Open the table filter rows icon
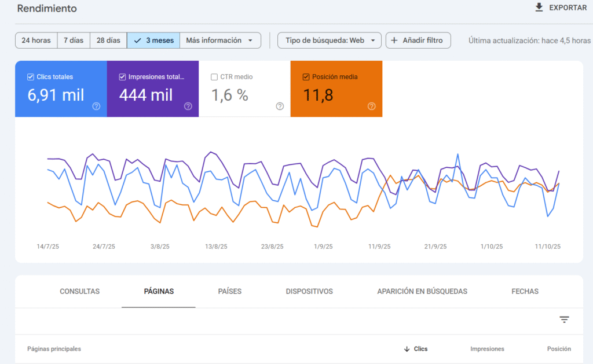 click(564, 319)
